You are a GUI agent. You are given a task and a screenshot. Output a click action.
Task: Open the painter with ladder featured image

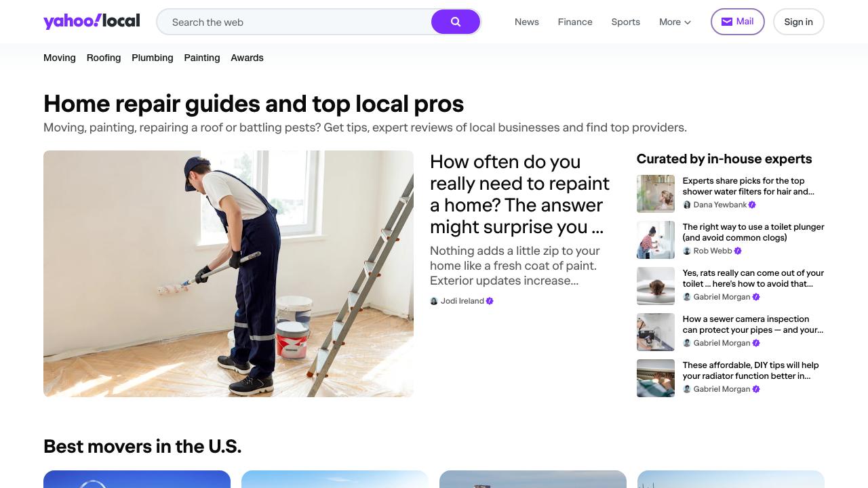(229, 274)
